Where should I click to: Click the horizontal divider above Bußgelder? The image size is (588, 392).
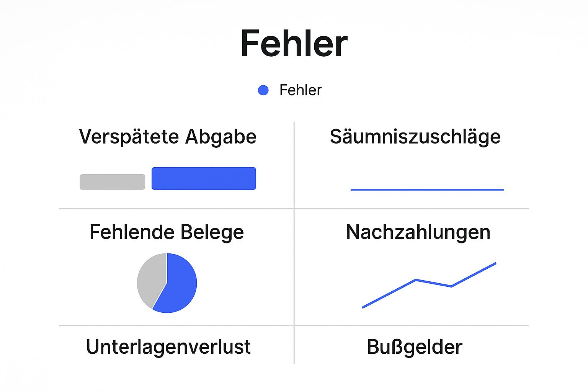point(412,326)
